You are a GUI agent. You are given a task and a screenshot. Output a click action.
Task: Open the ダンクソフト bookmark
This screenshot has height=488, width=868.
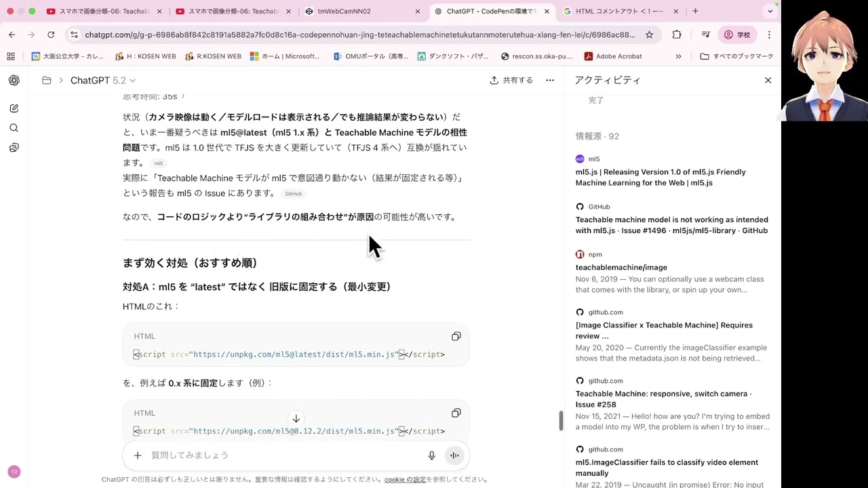coord(454,56)
